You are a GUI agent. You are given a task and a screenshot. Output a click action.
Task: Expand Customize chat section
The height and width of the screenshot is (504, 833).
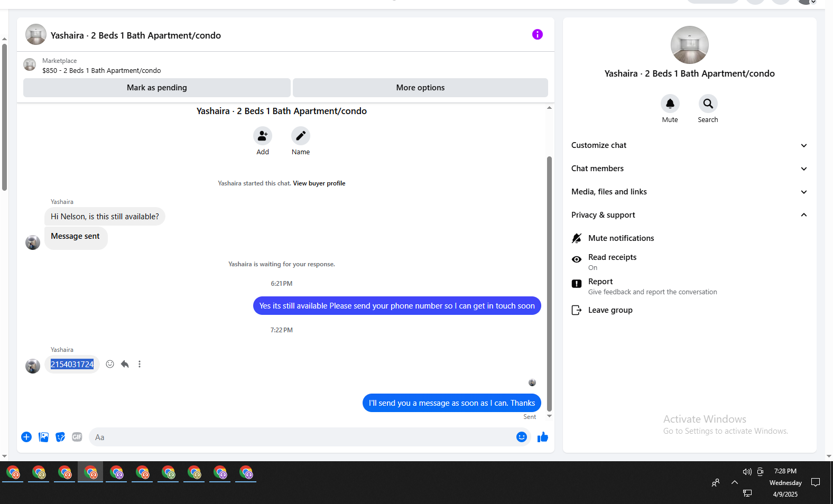[689, 145]
